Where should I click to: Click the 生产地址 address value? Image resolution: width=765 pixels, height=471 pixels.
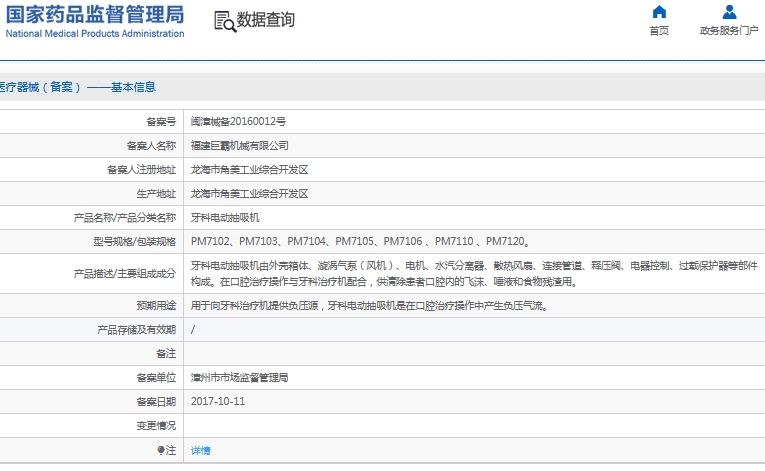249,194
